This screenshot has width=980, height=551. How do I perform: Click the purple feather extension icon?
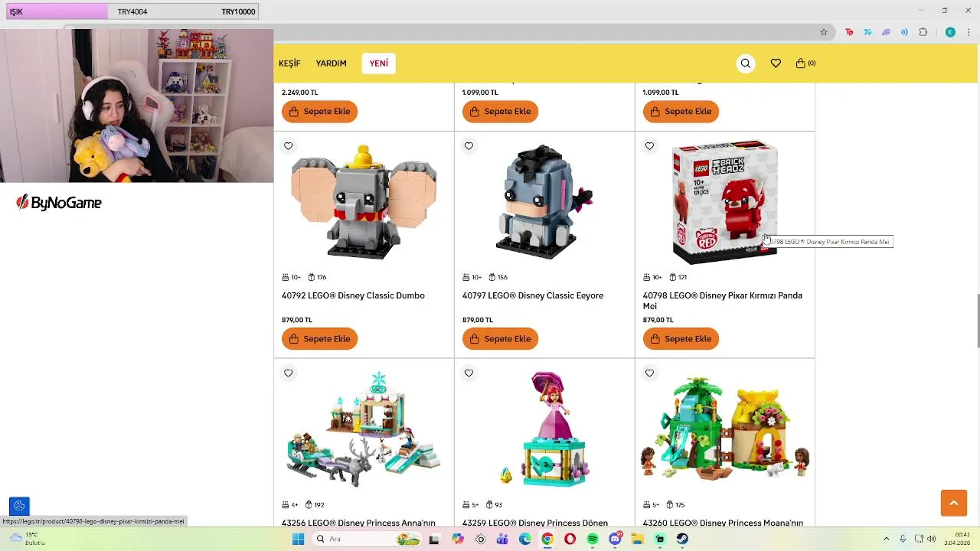point(886,32)
